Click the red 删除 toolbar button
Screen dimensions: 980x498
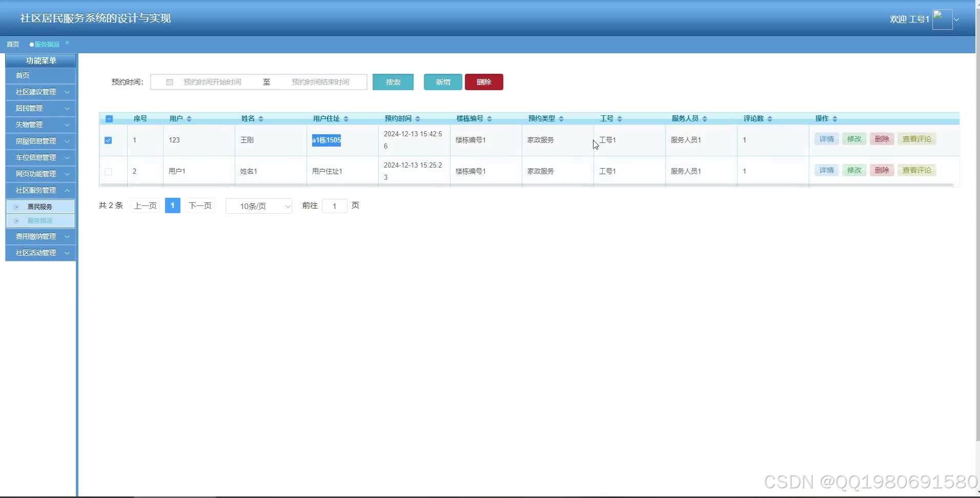coord(484,82)
